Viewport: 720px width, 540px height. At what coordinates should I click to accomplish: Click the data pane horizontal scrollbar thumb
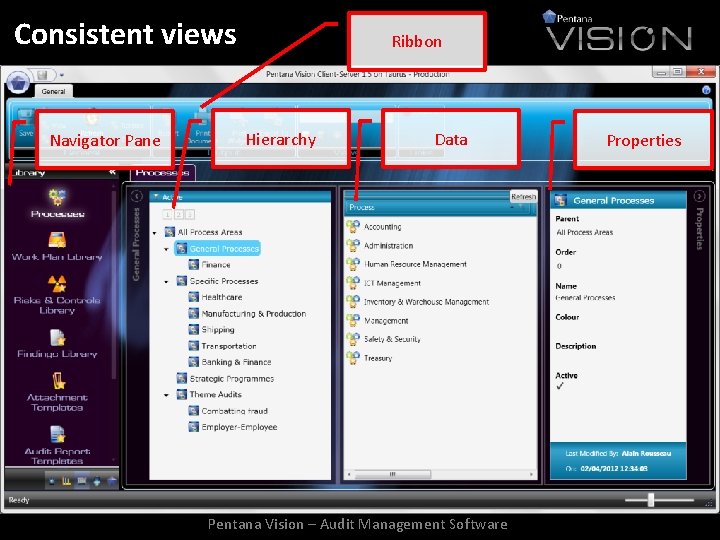393,474
